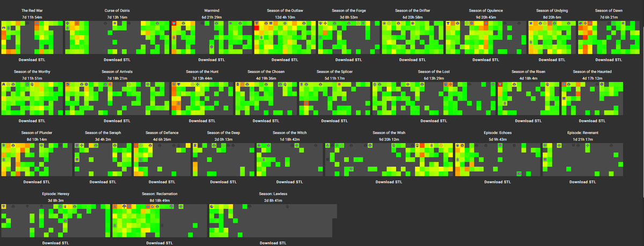Download STL for Season of the Outlaw
The image size is (644, 246).
tap(284, 59)
